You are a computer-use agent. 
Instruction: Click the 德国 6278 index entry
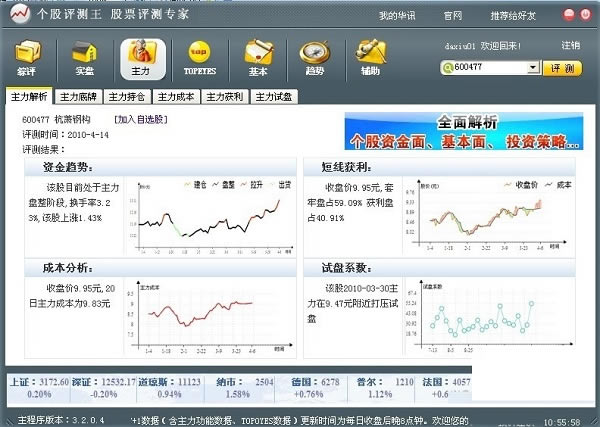tap(315, 388)
